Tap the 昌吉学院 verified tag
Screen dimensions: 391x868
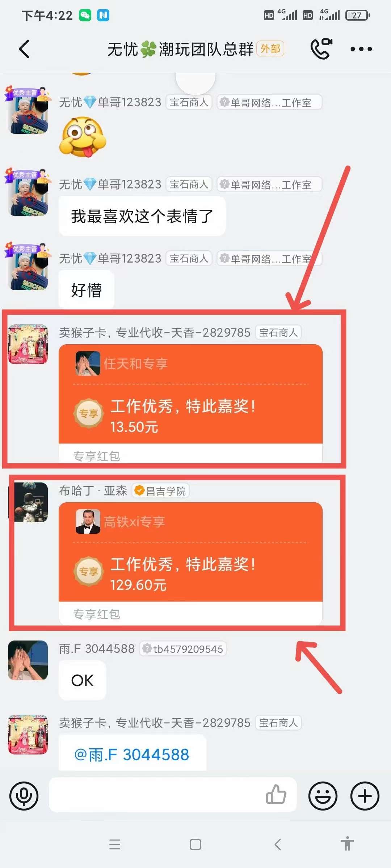tap(160, 491)
